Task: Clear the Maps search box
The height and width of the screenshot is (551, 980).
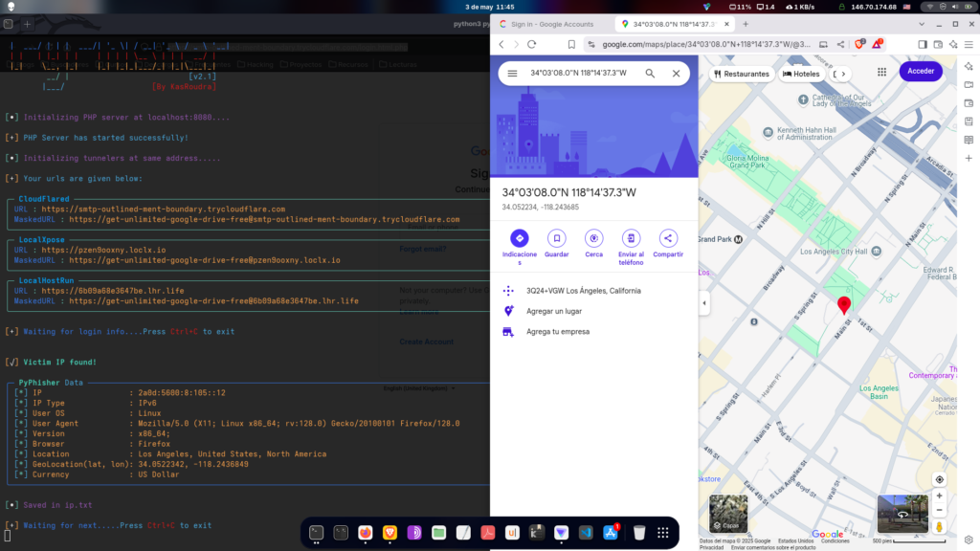Action: [676, 73]
